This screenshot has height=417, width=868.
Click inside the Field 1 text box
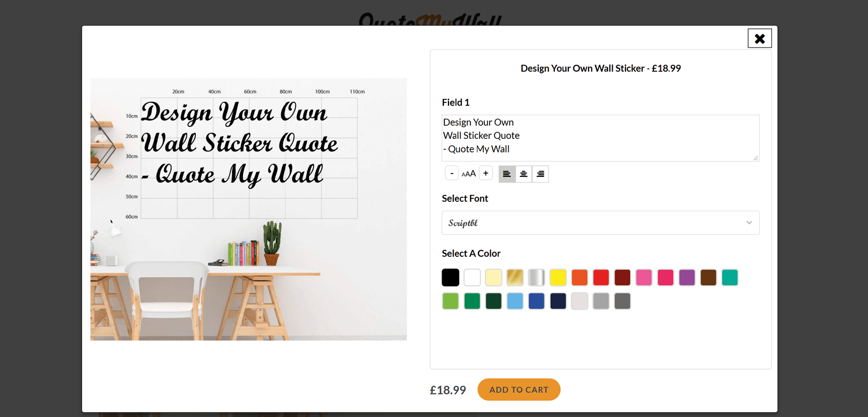600,138
